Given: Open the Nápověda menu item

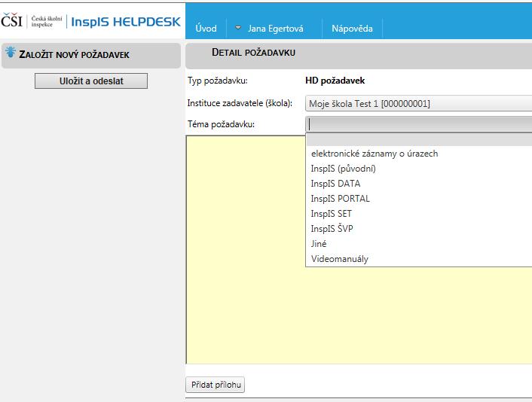Looking at the screenshot, I should [352, 28].
